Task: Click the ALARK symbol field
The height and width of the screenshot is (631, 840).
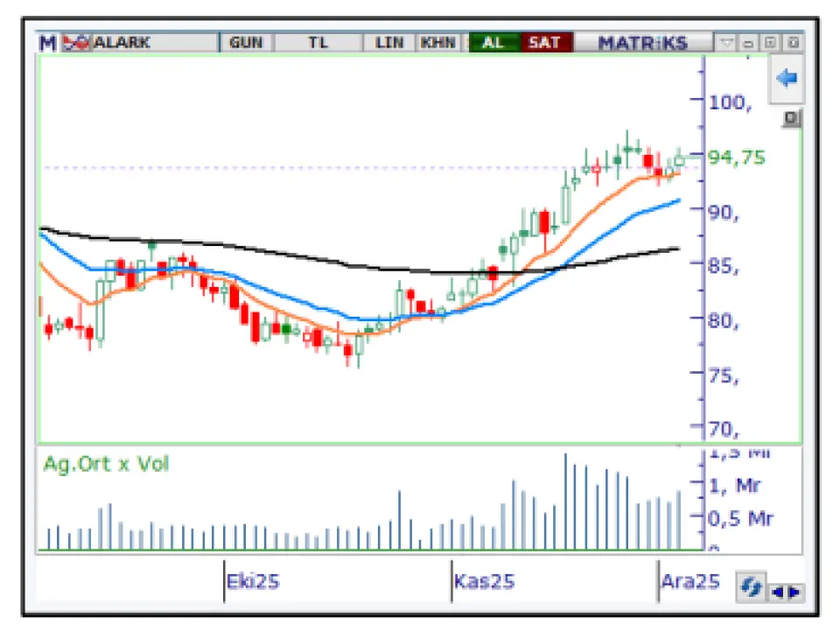Action: [153, 42]
